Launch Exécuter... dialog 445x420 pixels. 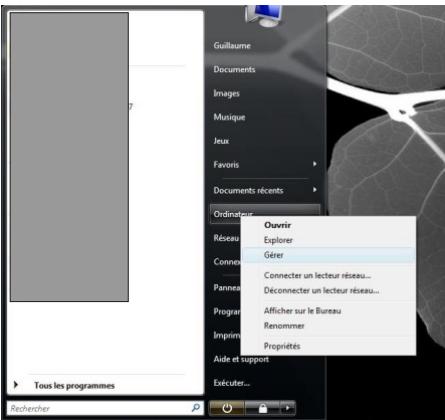pyautogui.click(x=232, y=383)
